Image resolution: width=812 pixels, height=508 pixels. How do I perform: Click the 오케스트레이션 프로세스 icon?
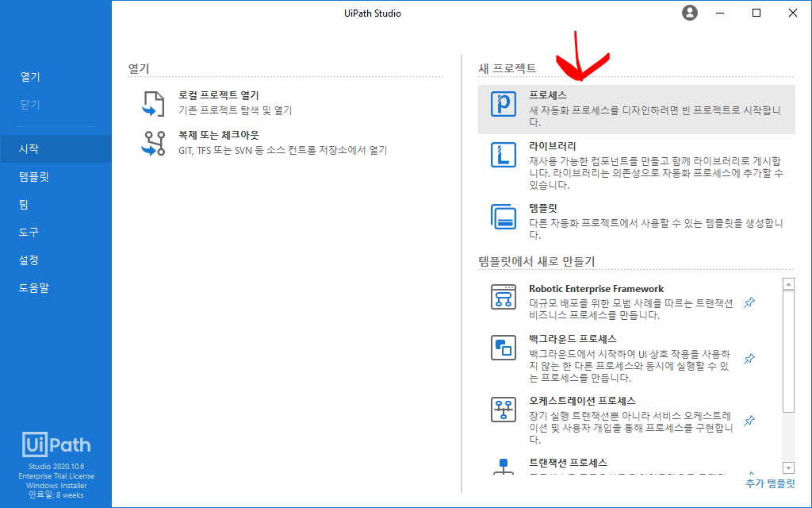[x=504, y=410]
